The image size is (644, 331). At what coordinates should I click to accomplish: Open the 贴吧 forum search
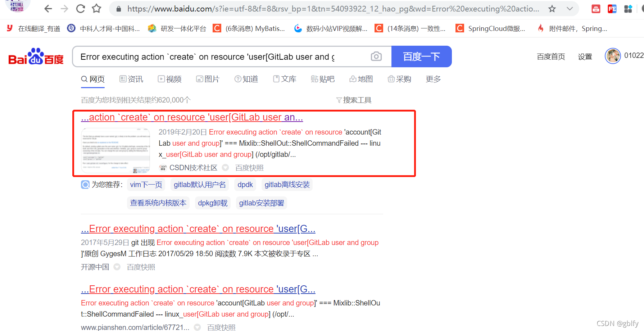pos(323,79)
